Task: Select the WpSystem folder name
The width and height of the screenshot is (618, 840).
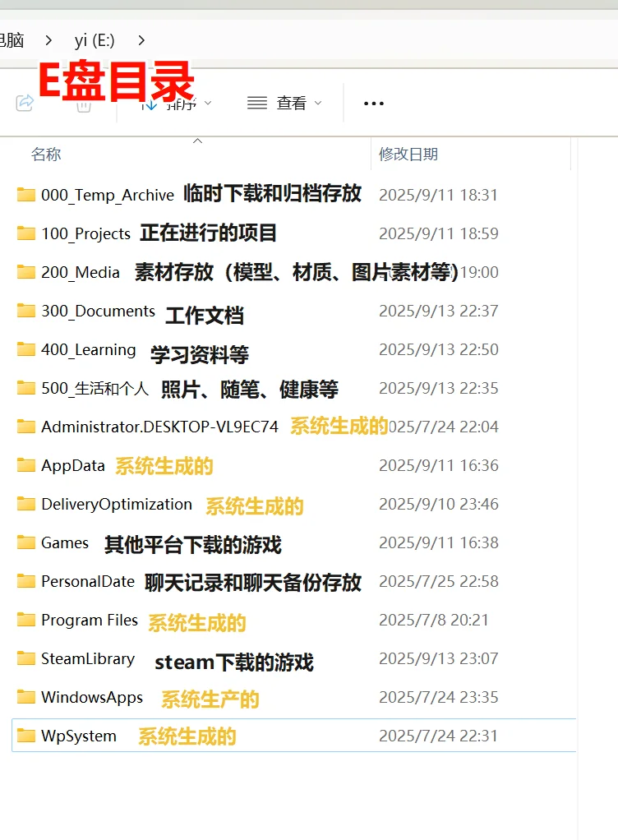Action: [x=79, y=736]
